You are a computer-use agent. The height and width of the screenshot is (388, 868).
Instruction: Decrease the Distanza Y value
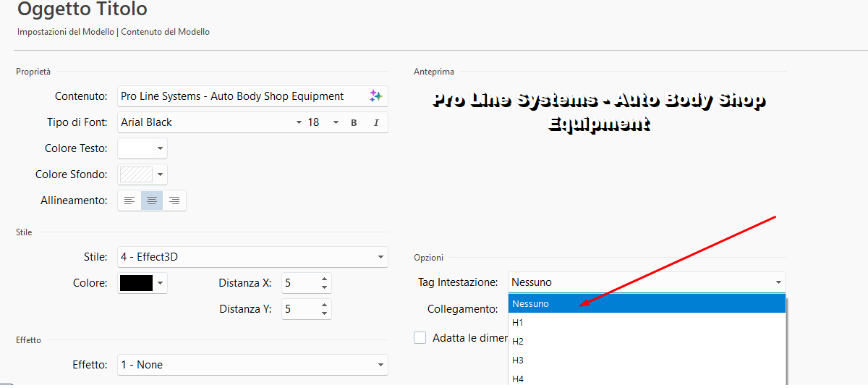coord(324,313)
